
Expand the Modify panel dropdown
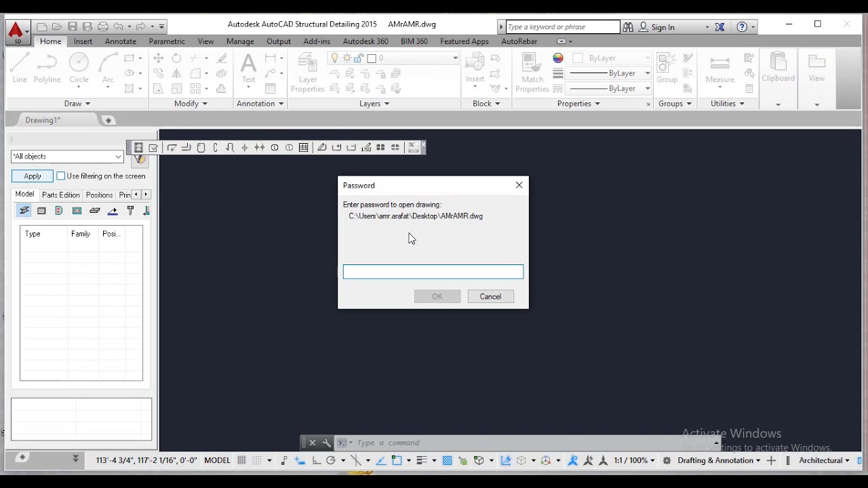tap(191, 104)
